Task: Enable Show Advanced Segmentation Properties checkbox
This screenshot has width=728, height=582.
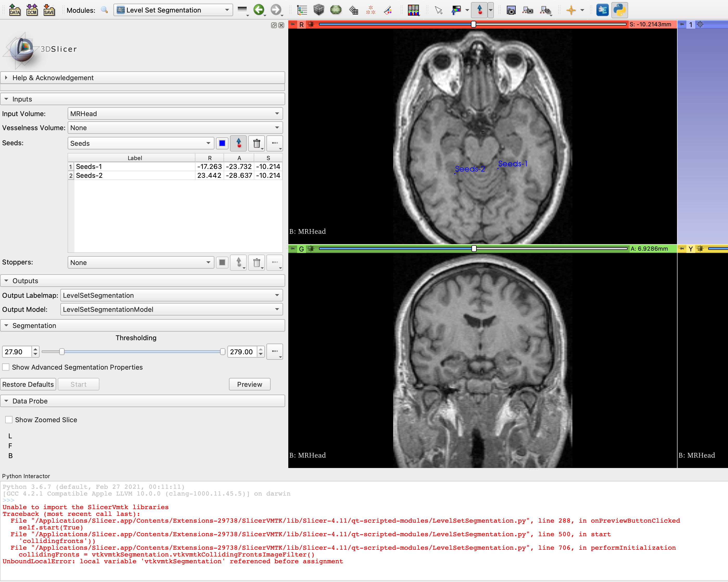Action: [x=6, y=367]
